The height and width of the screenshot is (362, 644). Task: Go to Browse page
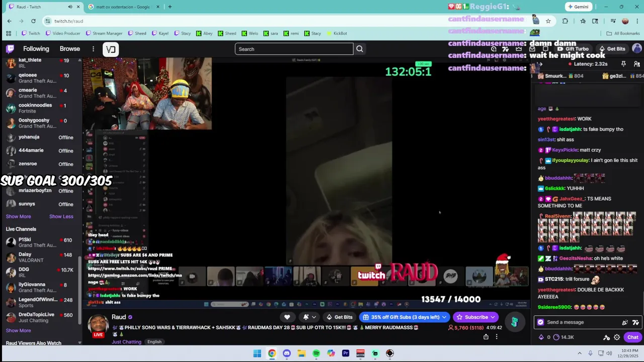coord(70,49)
